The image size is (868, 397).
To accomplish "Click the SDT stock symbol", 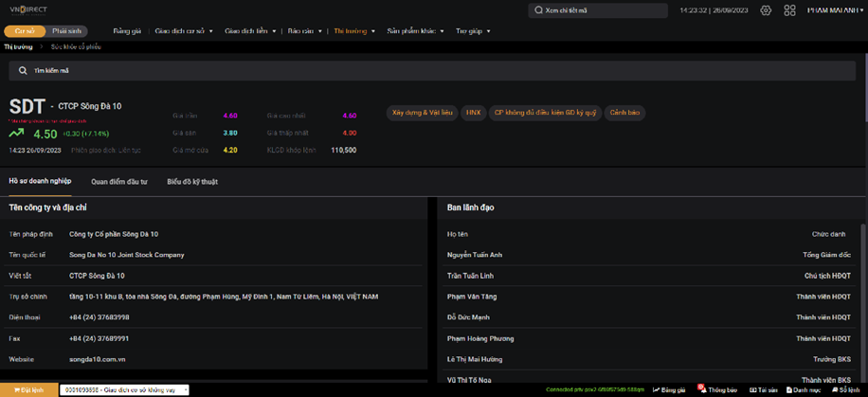I will click(27, 106).
